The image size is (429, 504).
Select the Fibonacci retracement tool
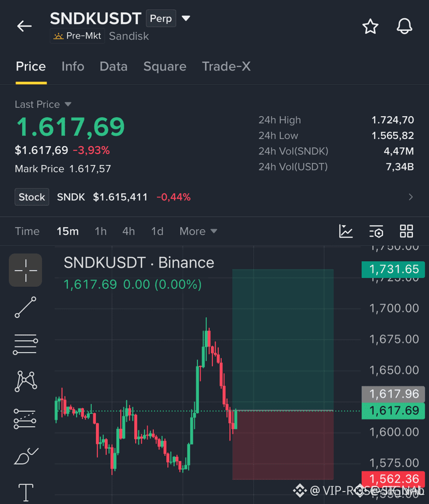coord(25,418)
